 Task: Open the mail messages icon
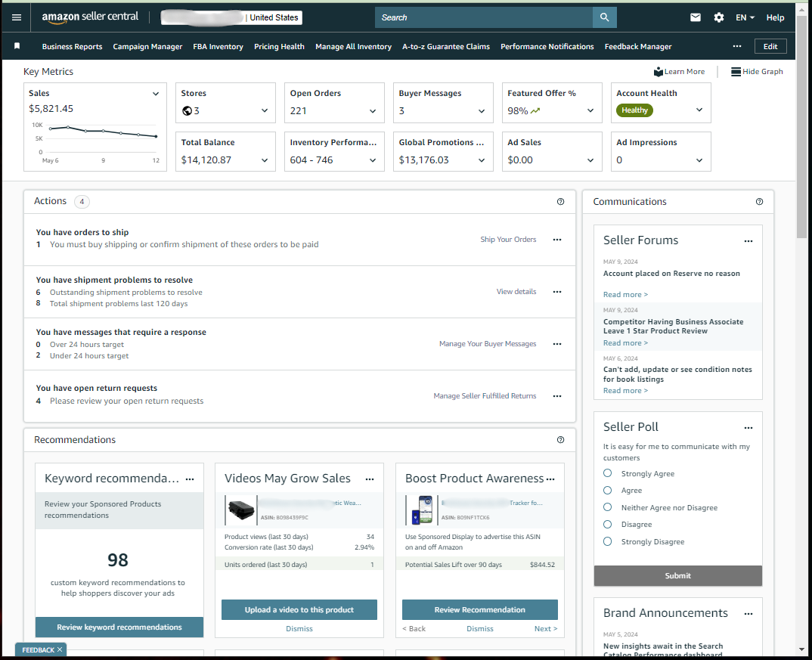click(x=696, y=17)
